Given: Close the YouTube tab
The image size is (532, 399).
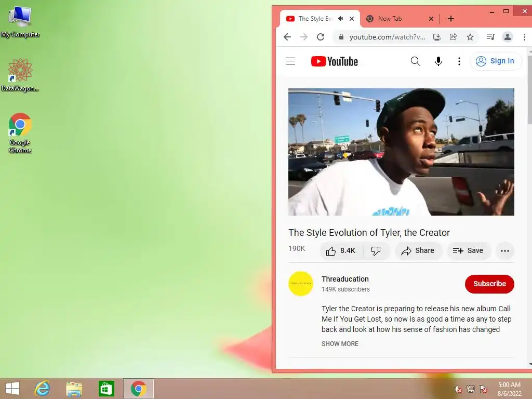Looking at the screenshot, I should click(352, 19).
